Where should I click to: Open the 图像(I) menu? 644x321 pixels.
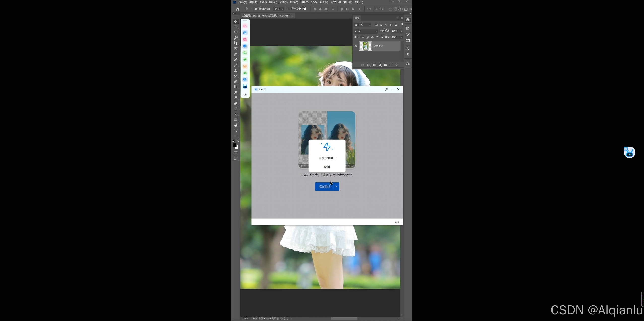tap(263, 2)
